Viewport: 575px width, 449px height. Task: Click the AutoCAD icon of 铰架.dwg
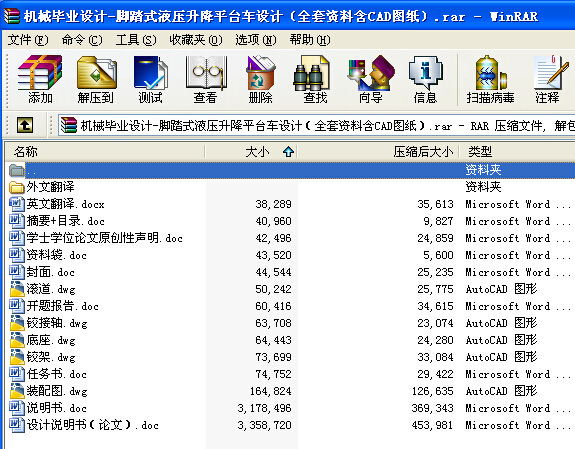point(17,357)
